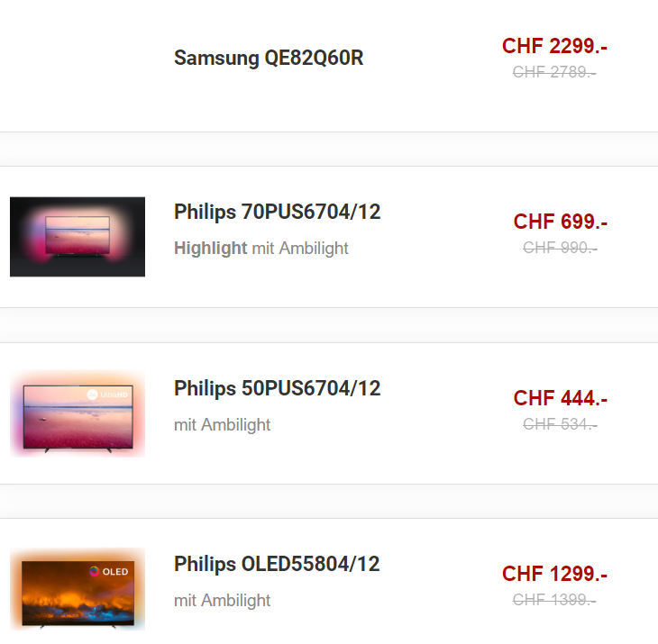
Task: Click the crossed-out CHF 2789.- price
Action: [x=554, y=72]
